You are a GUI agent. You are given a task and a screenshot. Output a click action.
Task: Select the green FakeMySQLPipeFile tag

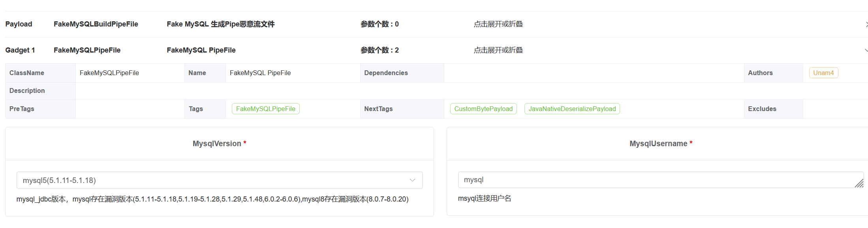pos(265,109)
